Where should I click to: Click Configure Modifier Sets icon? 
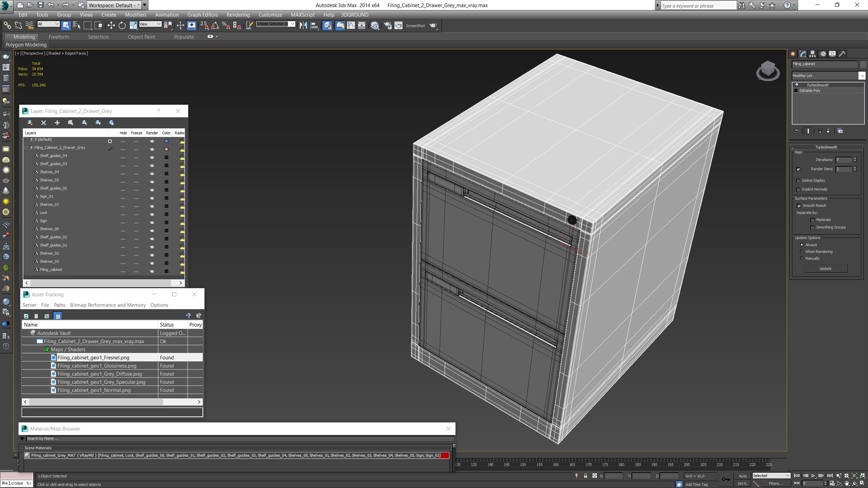[x=840, y=131]
